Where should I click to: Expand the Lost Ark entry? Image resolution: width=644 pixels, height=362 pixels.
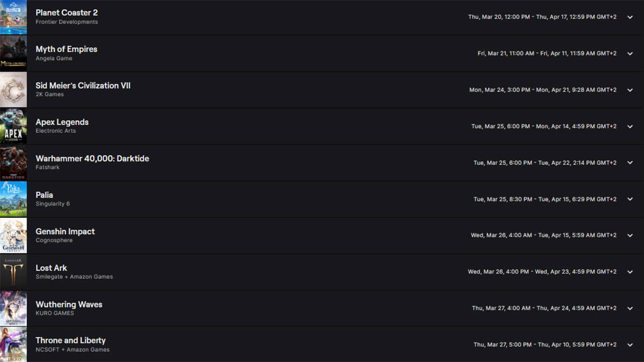pos(630,272)
